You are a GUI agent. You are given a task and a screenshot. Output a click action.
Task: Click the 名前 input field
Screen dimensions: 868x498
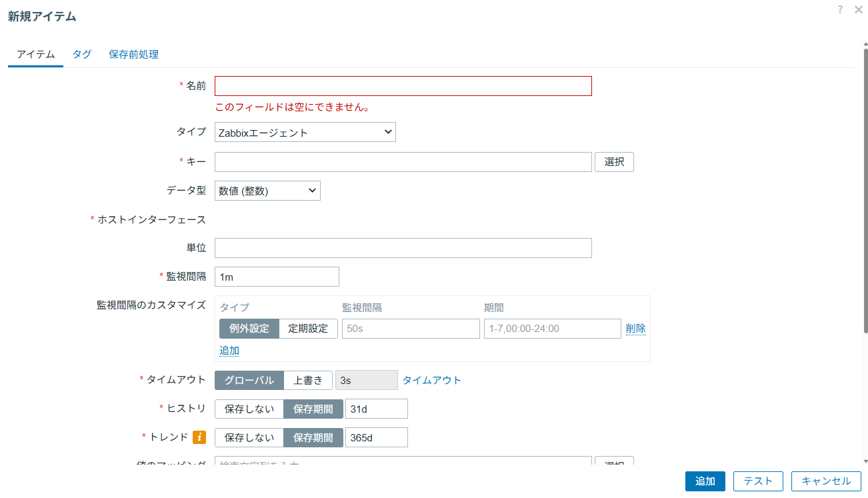(403, 86)
